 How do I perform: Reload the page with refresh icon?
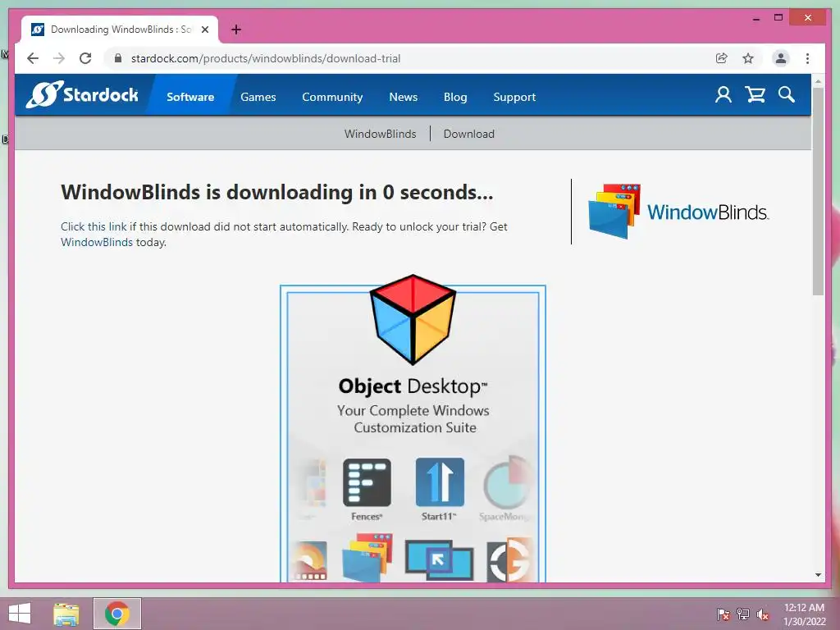point(85,58)
